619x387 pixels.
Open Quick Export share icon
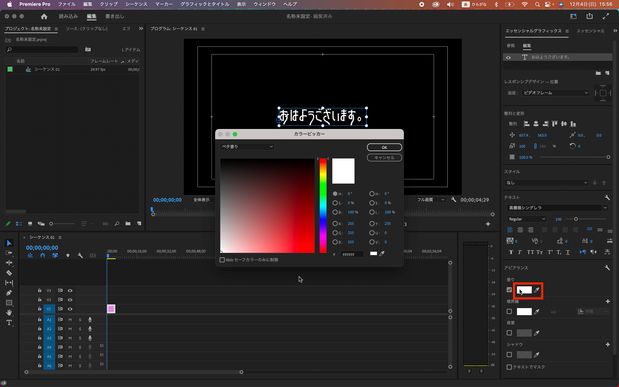(x=589, y=16)
